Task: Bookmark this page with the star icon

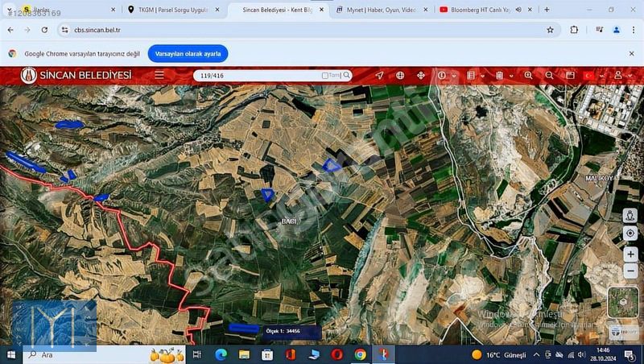Action: (x=550, y=30)
